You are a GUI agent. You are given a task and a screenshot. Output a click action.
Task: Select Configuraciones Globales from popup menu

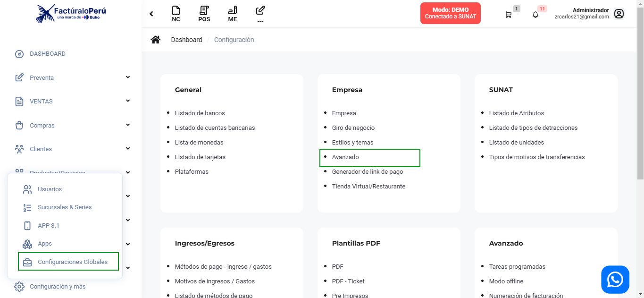pyautogui.click(x=72, y=262)
